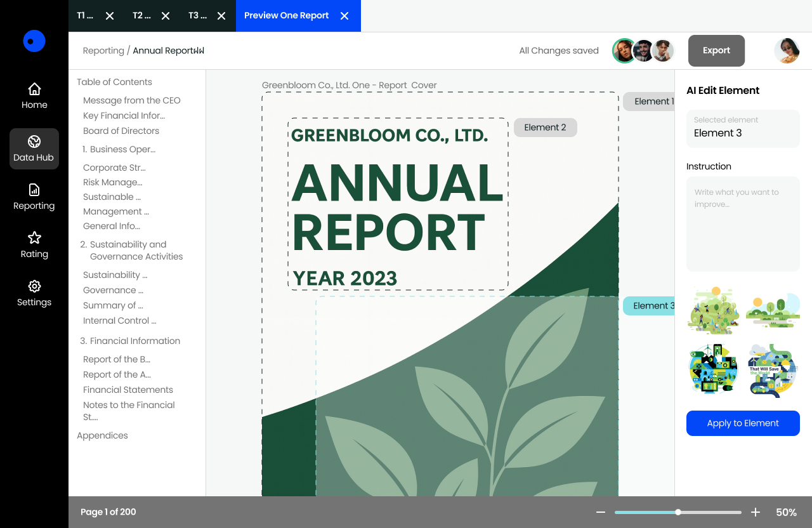812x528 pixels.
Task: Go to Financial Statements in contents
Action: (x=128, y=390)
